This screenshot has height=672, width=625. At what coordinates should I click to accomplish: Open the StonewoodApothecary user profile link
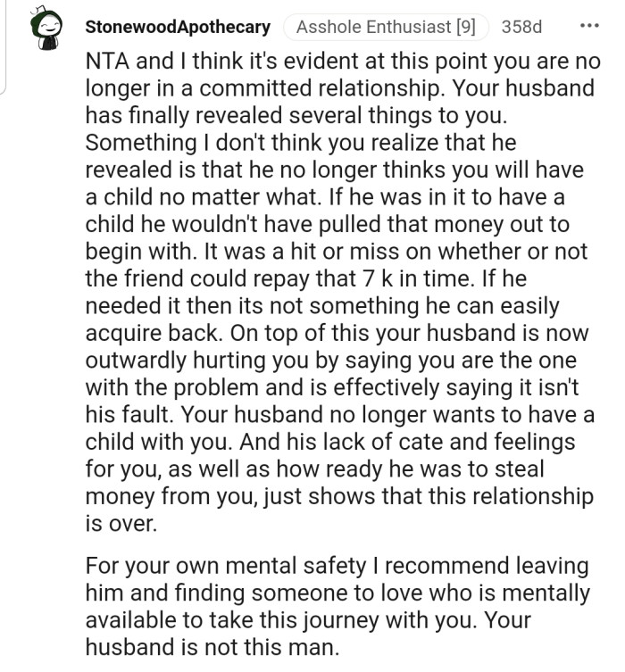(x=178, y=27)
